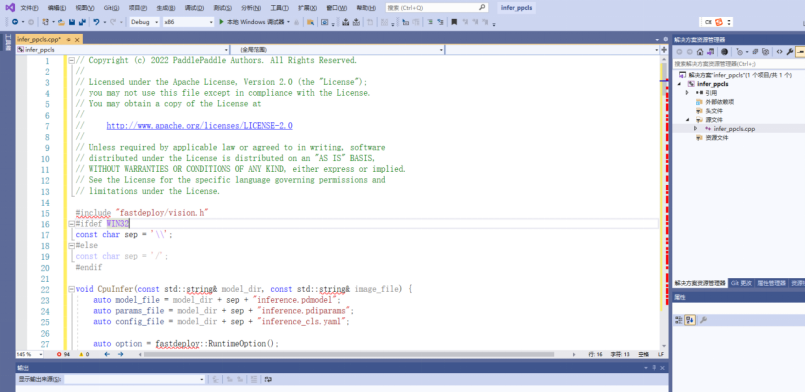Toggle preview selected items button
Image resolution: width=806 pixels, height=392 pixels.
(800, 51)
